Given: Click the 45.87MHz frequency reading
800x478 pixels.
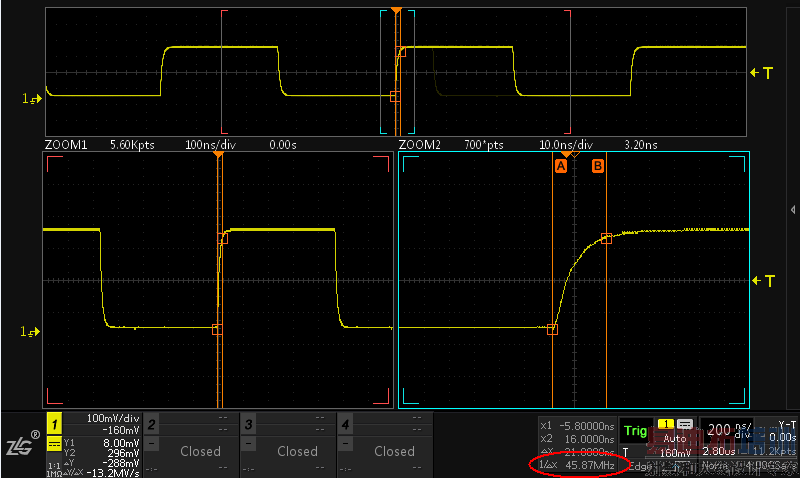Looking at the screenshot, I should coord(589,465).
